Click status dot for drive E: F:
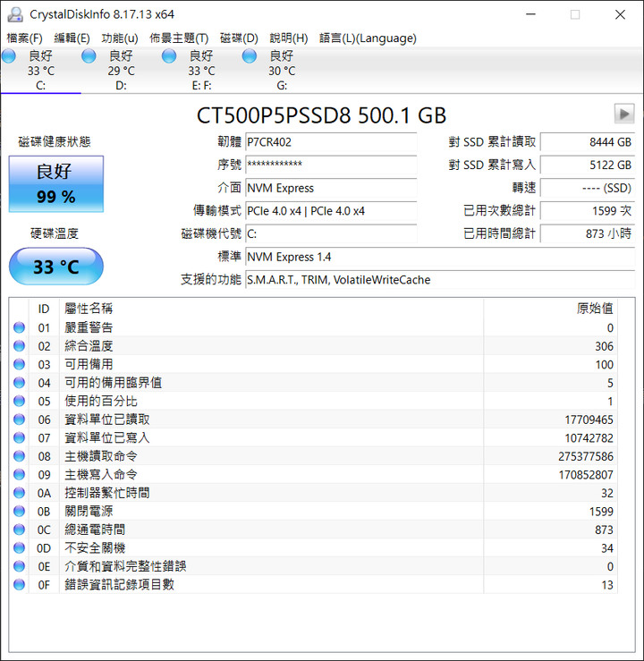Screen dimensions: 644x661 (x=169, y=56)
